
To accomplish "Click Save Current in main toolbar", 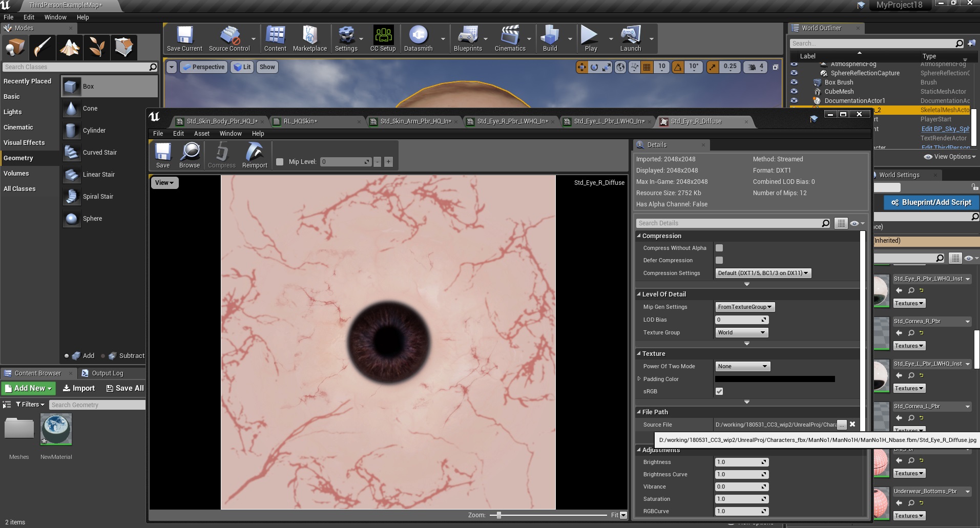I will pos(184,38).
